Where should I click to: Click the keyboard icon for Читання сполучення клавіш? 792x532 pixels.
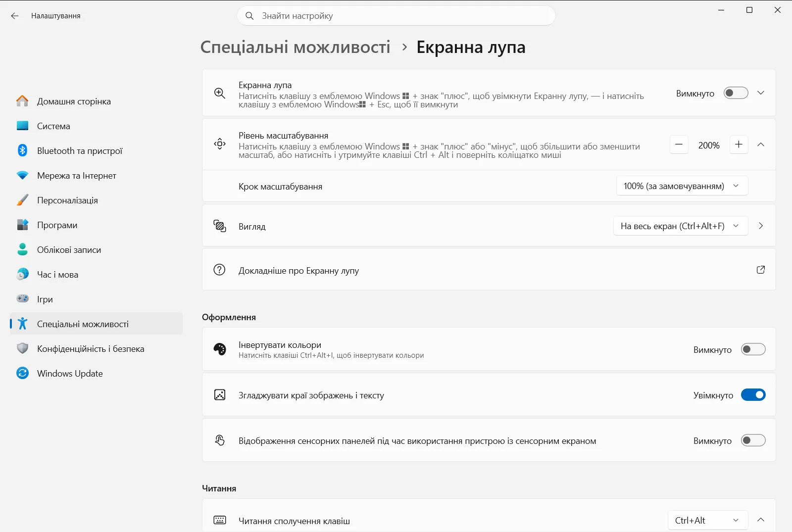click(x=220, y=520)
